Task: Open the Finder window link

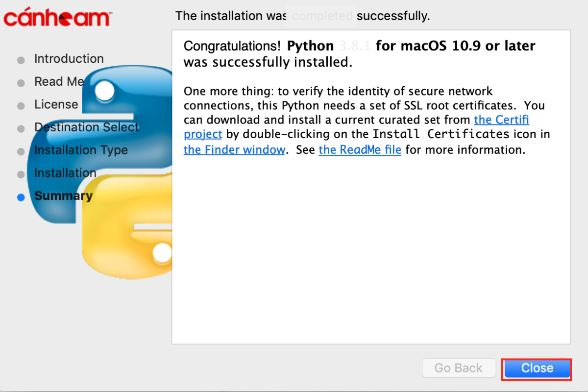Action: click(x=234, y=150)
